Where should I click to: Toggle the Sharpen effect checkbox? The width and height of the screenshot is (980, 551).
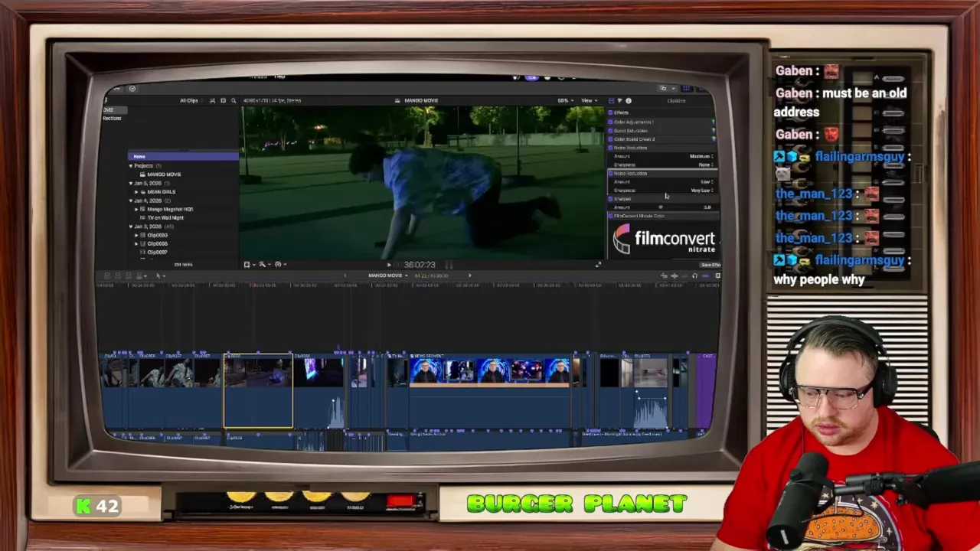610,199
